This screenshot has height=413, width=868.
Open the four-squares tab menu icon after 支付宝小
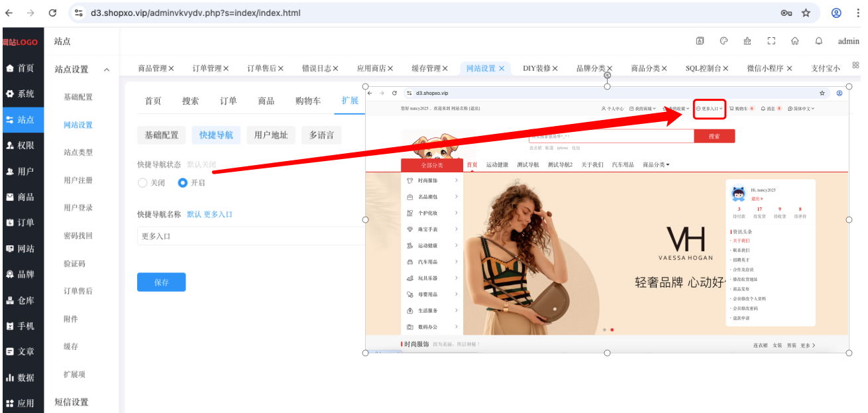(855, 65)
